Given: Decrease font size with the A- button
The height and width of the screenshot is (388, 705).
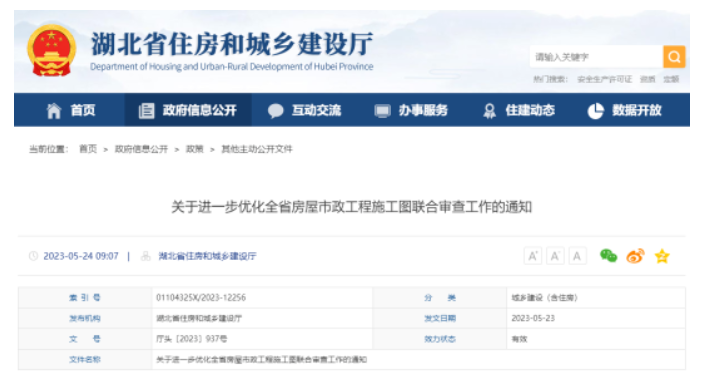Looking at the screenshot, I should click(x=555, y=256).
